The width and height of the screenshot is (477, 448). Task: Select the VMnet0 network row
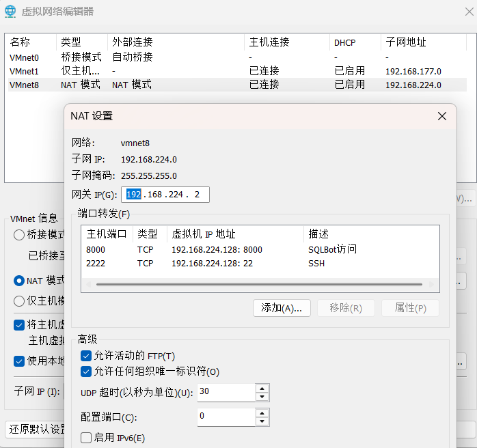pyautogui.click(x=237, y=57)
